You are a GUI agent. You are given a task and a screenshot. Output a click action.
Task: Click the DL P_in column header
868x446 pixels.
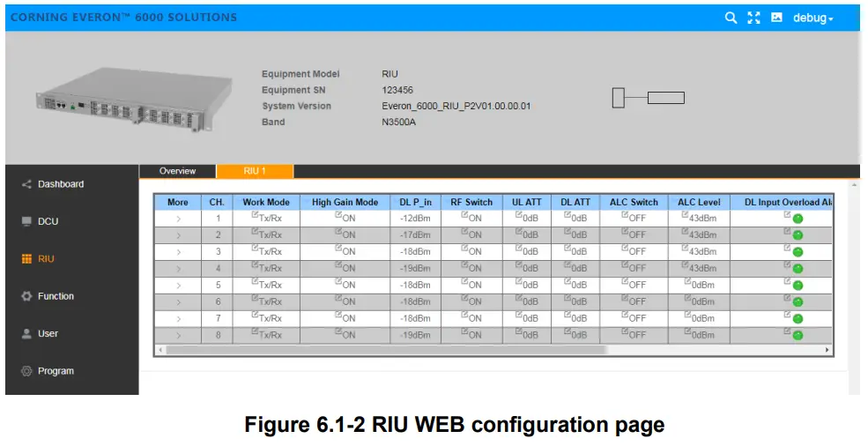[415, 202]
